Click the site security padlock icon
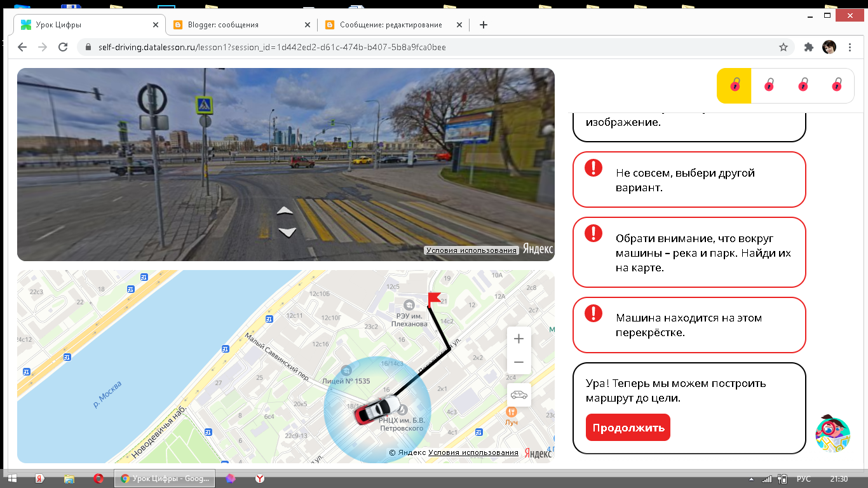This screenshot has height=488, width=868. coord(88,47)
